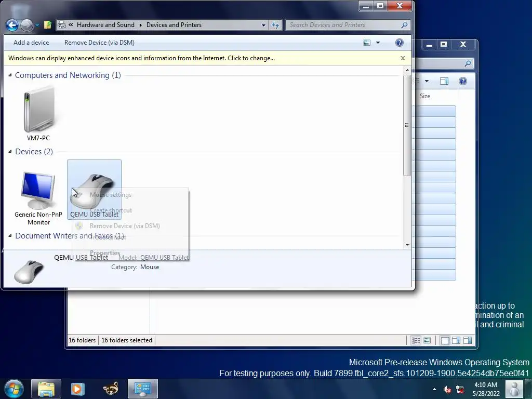Dismiss the yellow information bar
Screen dimensions: 532x399
[403, 58]
